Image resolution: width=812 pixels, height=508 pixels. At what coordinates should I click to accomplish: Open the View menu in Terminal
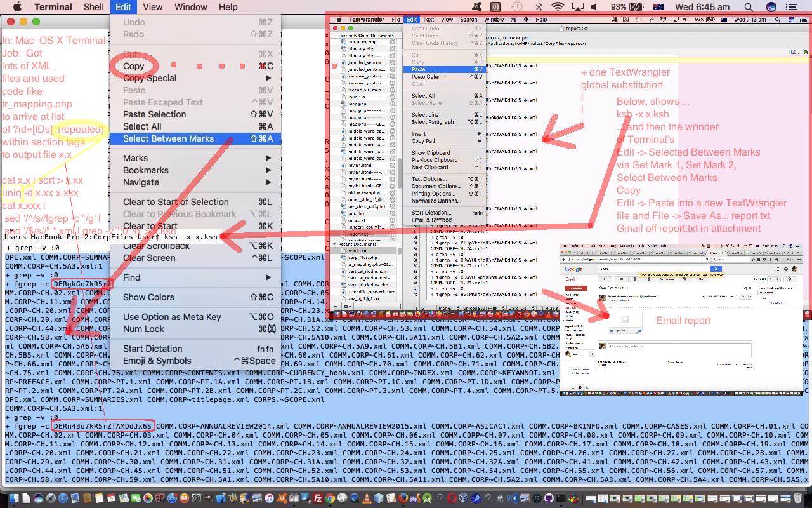click(152, 7)
